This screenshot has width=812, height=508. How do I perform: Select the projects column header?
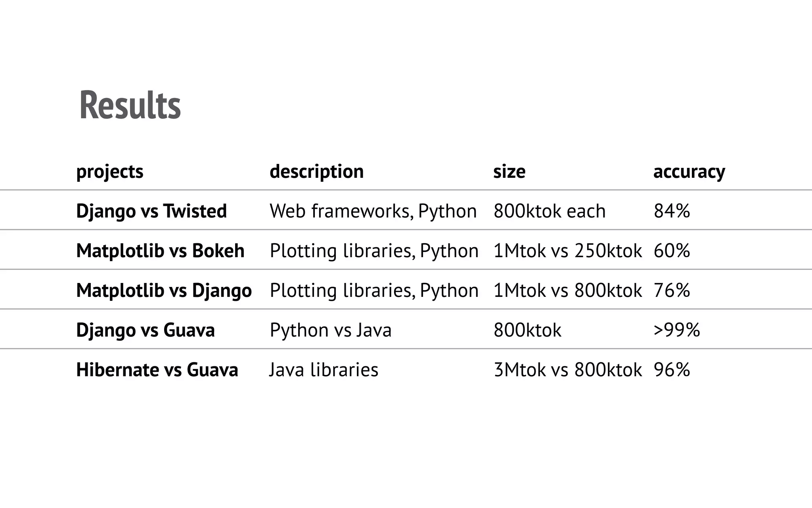pyautogui.click(x=110, y=171)
